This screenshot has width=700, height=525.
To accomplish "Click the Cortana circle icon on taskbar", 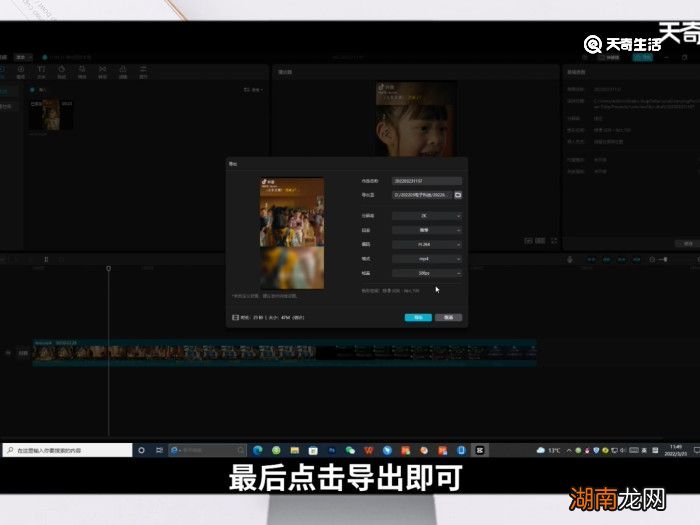I will coord(142,450).
